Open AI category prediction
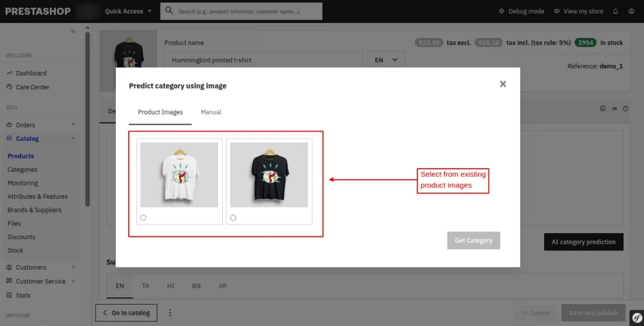644x326 pixels. [583, 242]
